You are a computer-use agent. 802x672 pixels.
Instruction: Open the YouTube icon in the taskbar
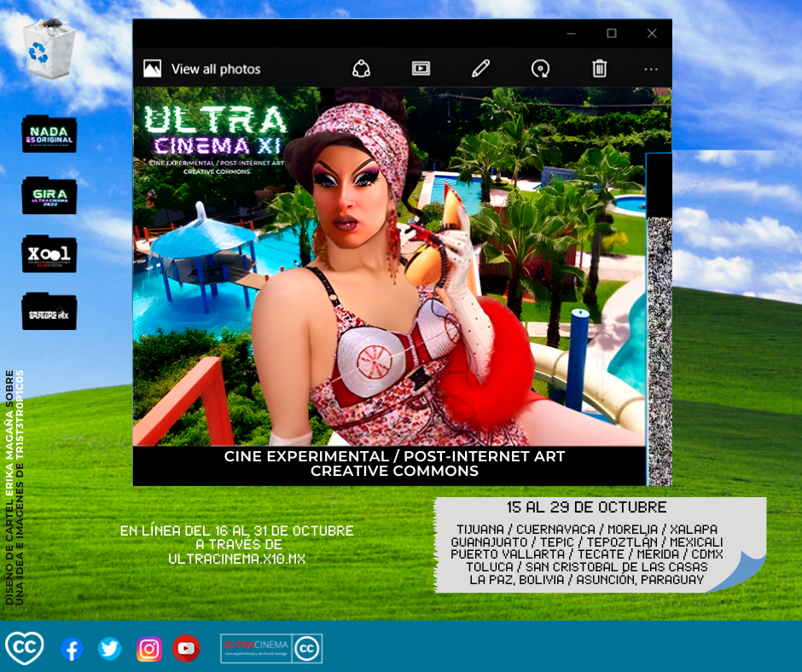[186, 648]
